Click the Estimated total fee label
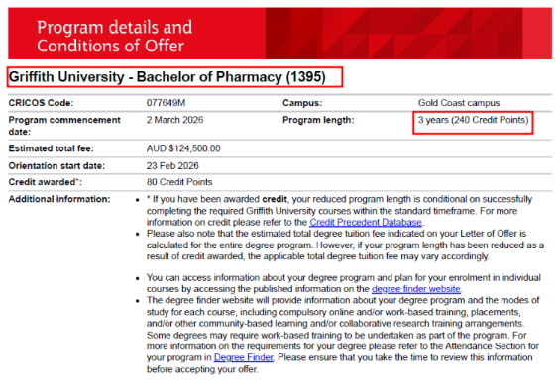This screenshot has height=392, width=558. (51, 148)
